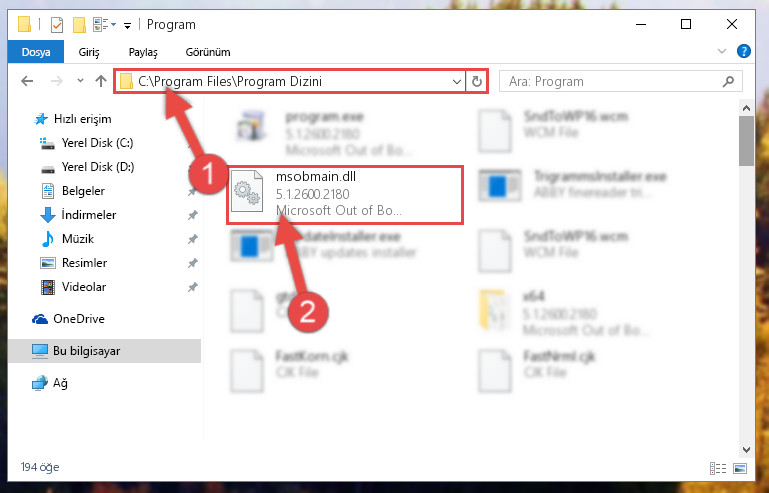
Task: Open the recent locations dropdown arrow
Action: (x=80, y=81)
